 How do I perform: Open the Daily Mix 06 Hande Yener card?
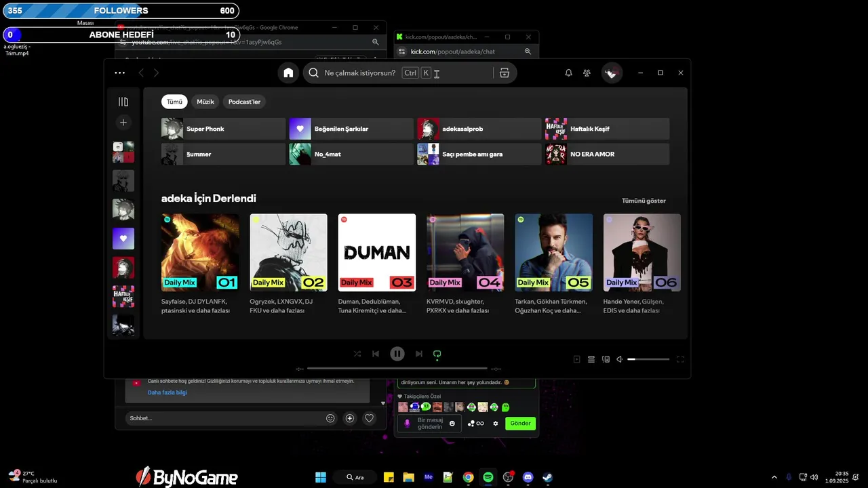click(x=642, y=264)
